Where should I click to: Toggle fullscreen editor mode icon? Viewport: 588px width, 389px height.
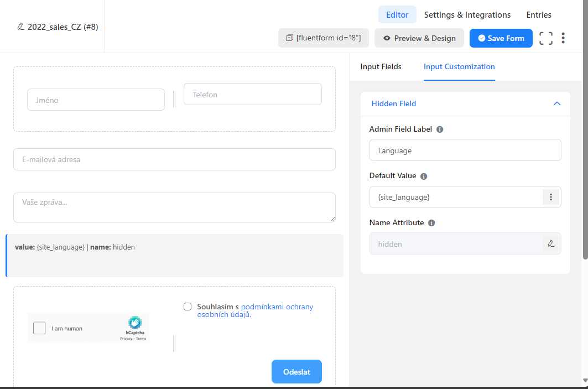point(546,38)
